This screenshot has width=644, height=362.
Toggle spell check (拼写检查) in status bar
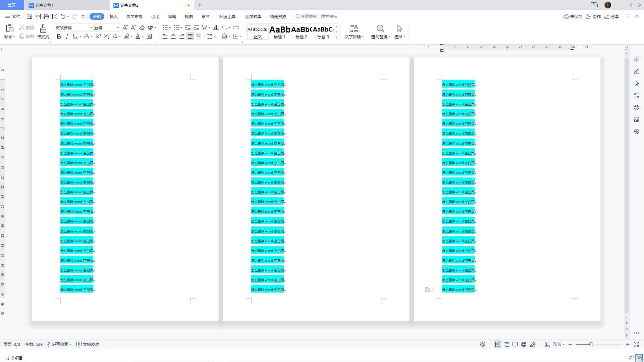point(59,344)
